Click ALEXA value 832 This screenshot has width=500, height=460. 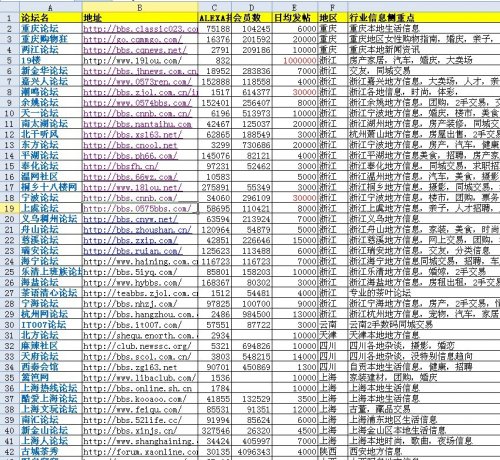pos(223,61)
